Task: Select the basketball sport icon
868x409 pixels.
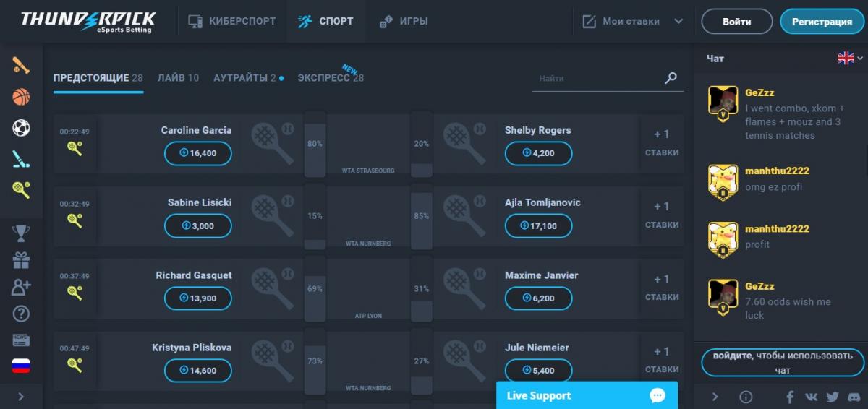Action: (21, 97)
